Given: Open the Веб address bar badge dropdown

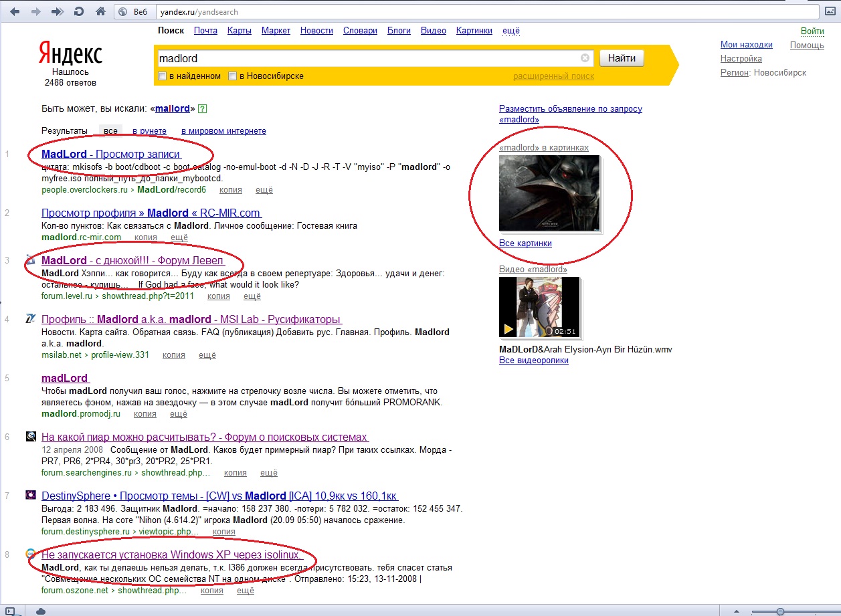Looking at the screenshot, I should pos(134,12).
